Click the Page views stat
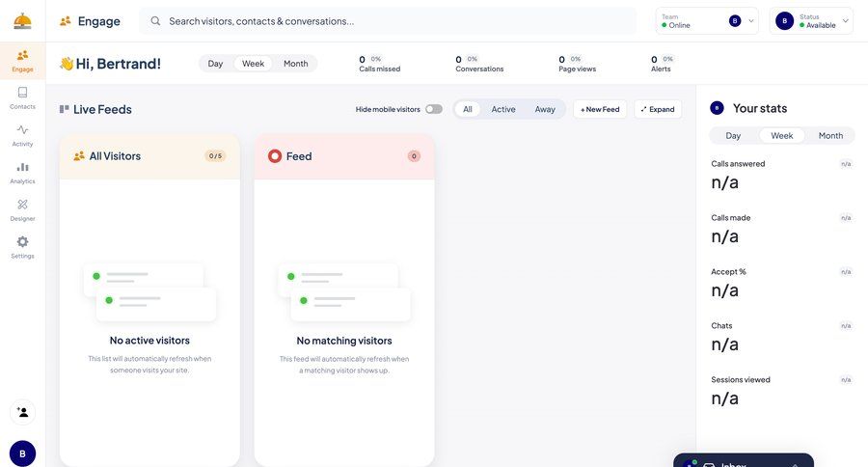The height and width of the screenshot is (467, 868). (x=578, y=64)
